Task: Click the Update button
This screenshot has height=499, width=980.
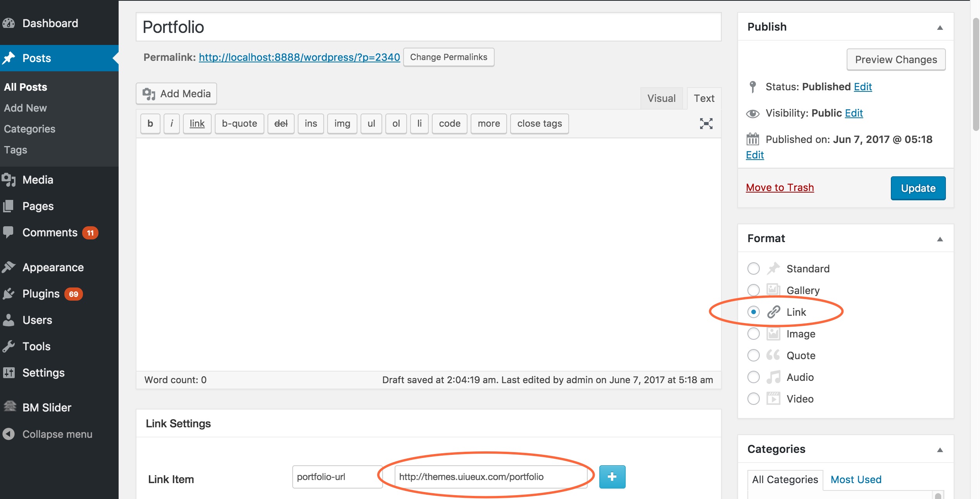Action: (x=918, y=188)
